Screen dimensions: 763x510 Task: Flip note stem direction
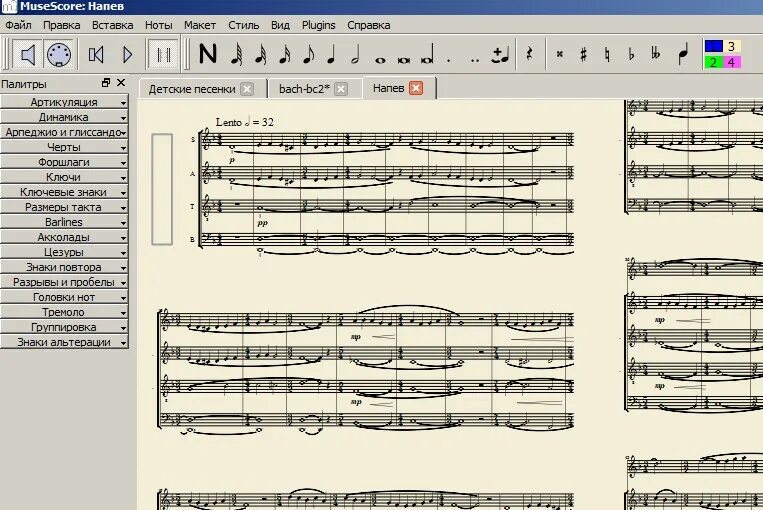(683, 54)
